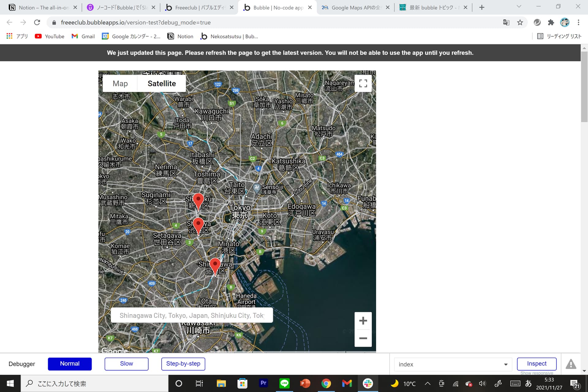Viewport: 588px width, 392px height.
Task: Open the Google カレンダー bookmark
Action: pyautogui.click(x=131, y=36)
